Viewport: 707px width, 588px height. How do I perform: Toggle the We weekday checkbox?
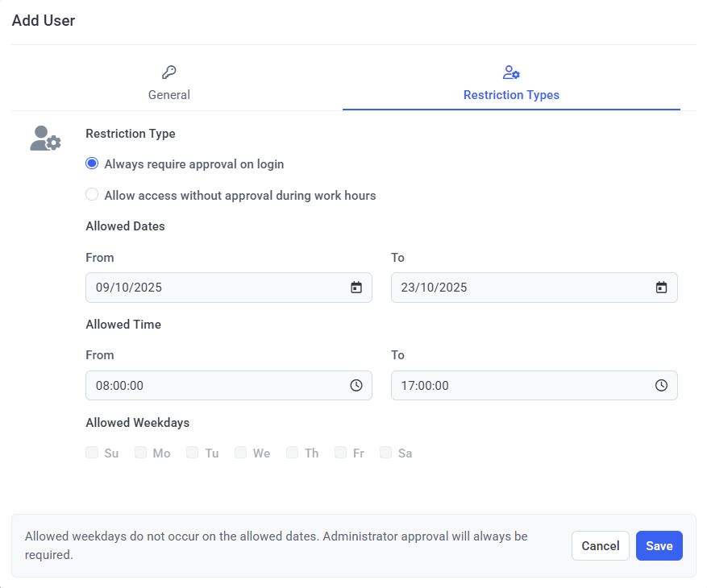241,453
